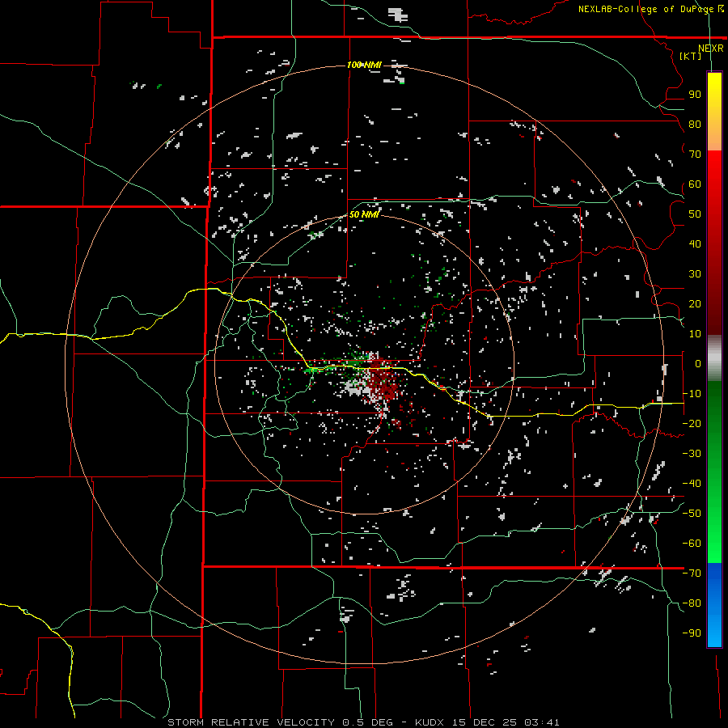Click the "60" scale value
Image resolution: width=728 pixels, height=728 pixels.
pyautogui.click(x=695, y=184)
